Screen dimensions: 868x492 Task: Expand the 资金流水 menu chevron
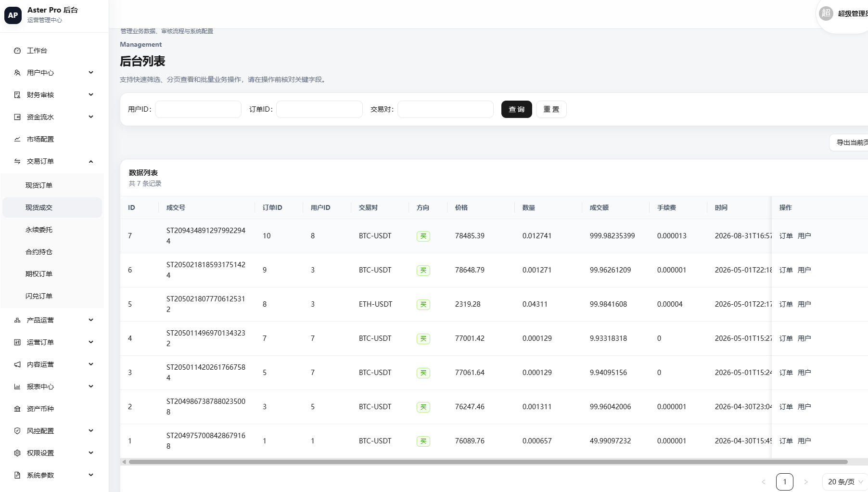click(91, 117)
